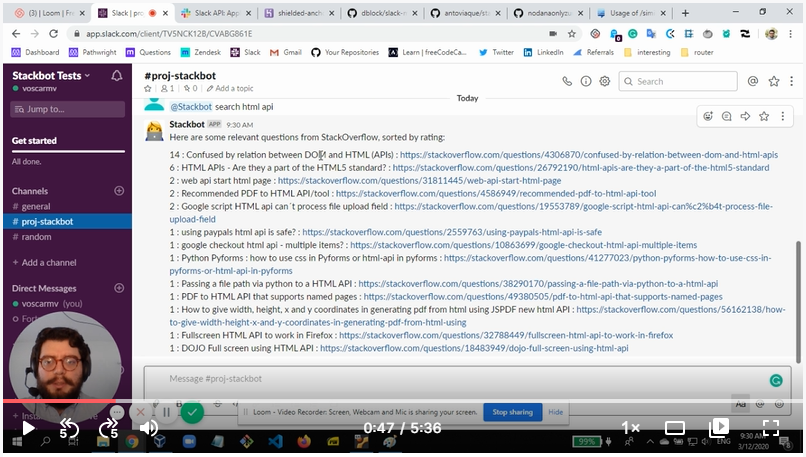Image resolution: width=806 pixels, height=457 pixels.
Task: Open channel settings gear icon
Action: tap(605, 81)
